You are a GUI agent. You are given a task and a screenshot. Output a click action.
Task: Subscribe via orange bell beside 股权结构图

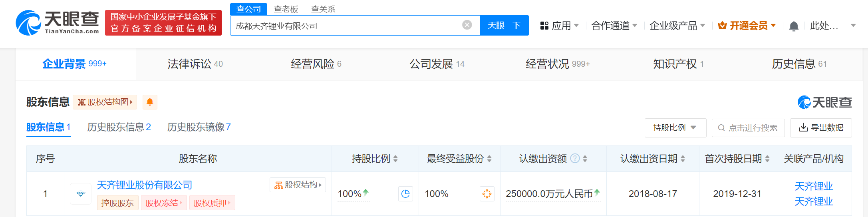coord(150,102)
